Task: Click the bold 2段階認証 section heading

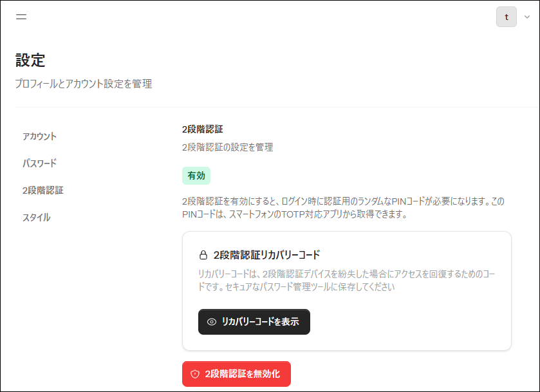Action: coord(203,129)
